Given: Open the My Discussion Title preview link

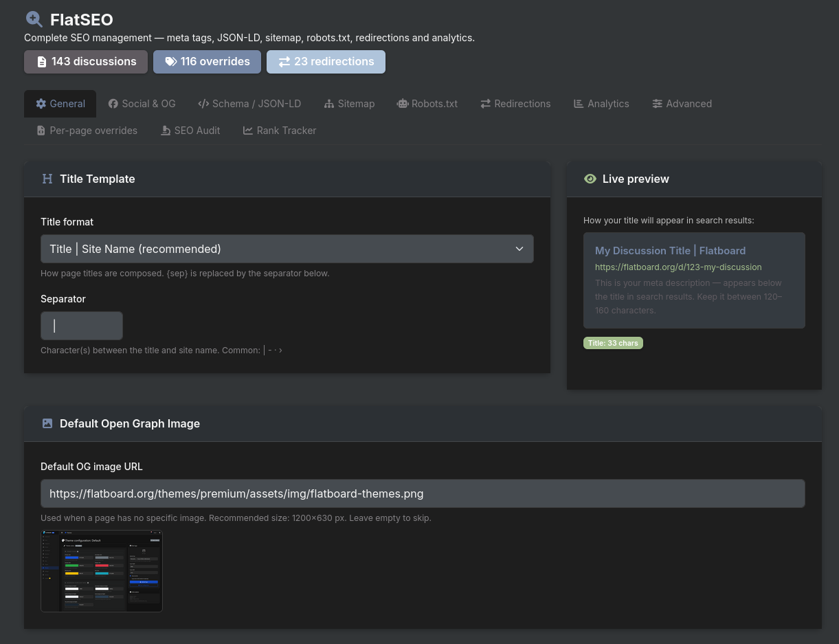Looking at the screenshot, I should [670, 251].
